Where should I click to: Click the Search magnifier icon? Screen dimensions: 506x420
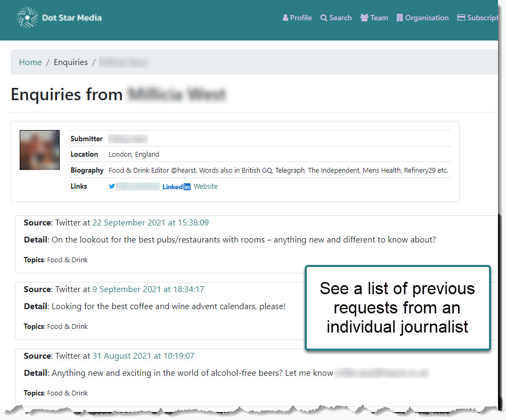324,18
